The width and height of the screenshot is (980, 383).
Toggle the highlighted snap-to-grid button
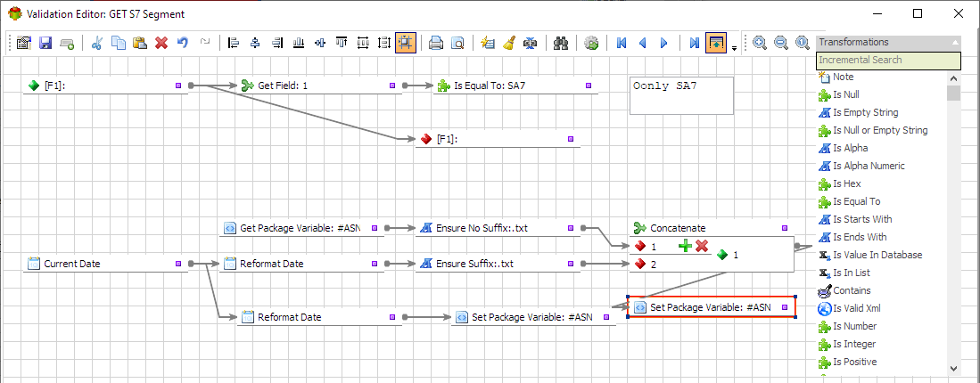coord(406,43)
